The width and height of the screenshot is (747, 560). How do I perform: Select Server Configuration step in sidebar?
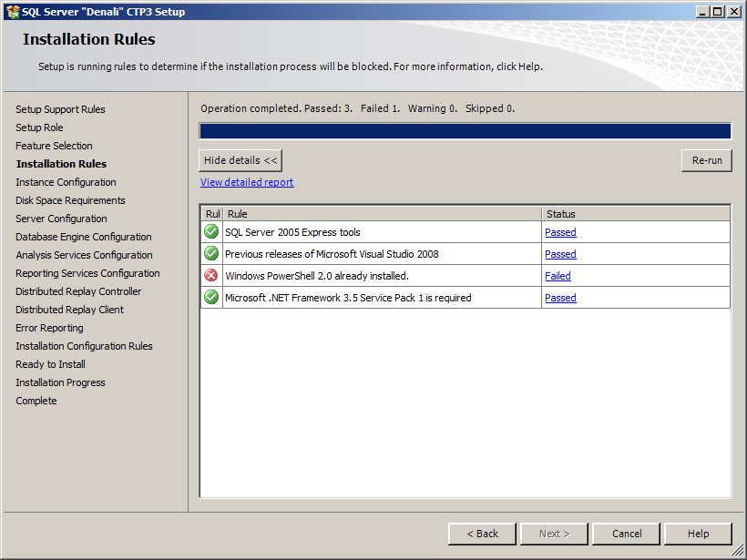click(61, 219)
